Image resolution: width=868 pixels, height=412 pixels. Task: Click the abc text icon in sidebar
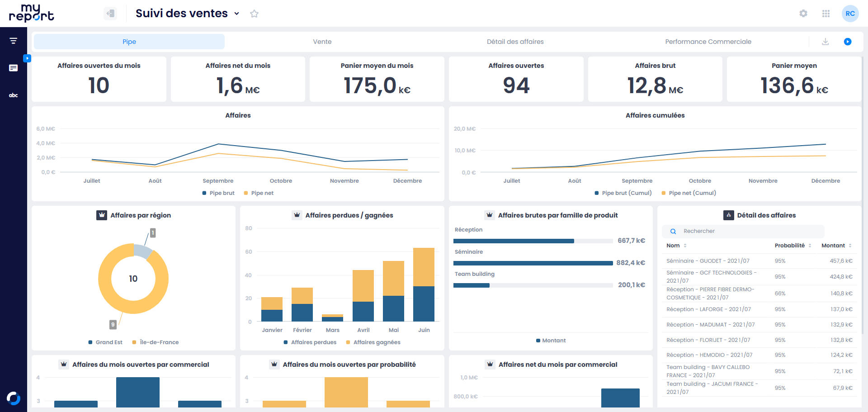coord(14,95)
